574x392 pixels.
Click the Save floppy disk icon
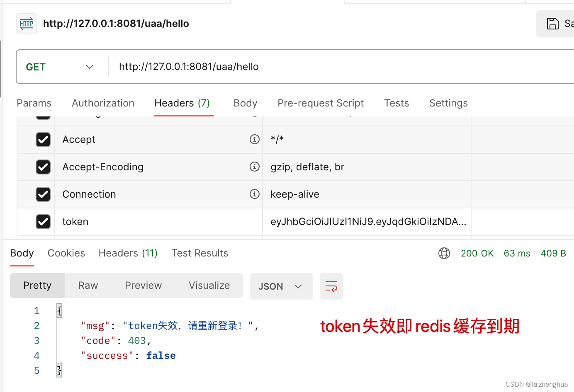click(x=552, y=24)
